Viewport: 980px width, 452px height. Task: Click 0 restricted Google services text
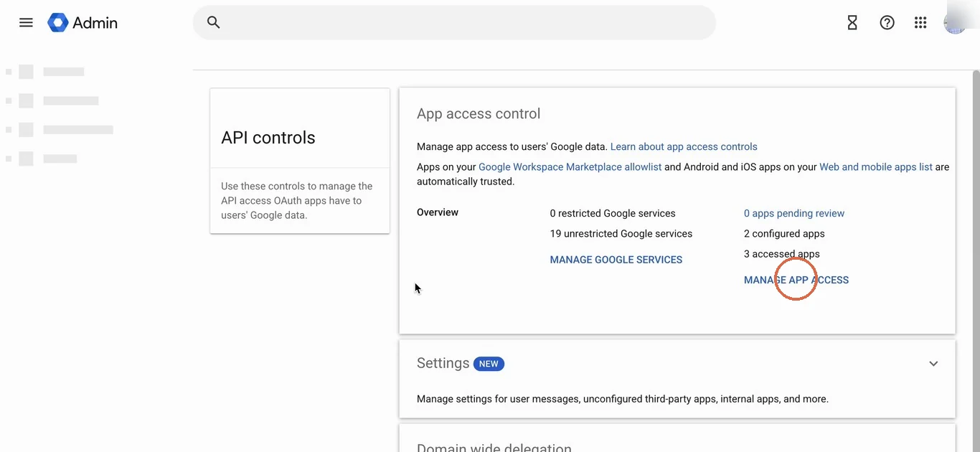[613, 213]
